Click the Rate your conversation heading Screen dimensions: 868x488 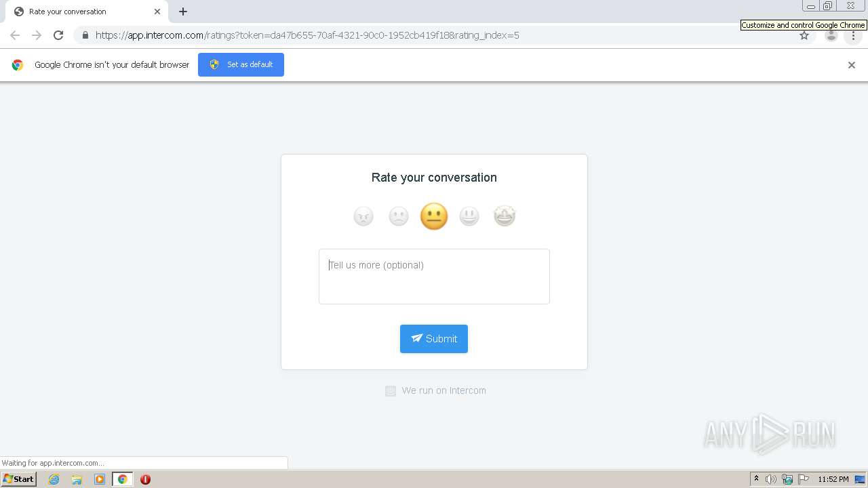(x=434, y=178)
